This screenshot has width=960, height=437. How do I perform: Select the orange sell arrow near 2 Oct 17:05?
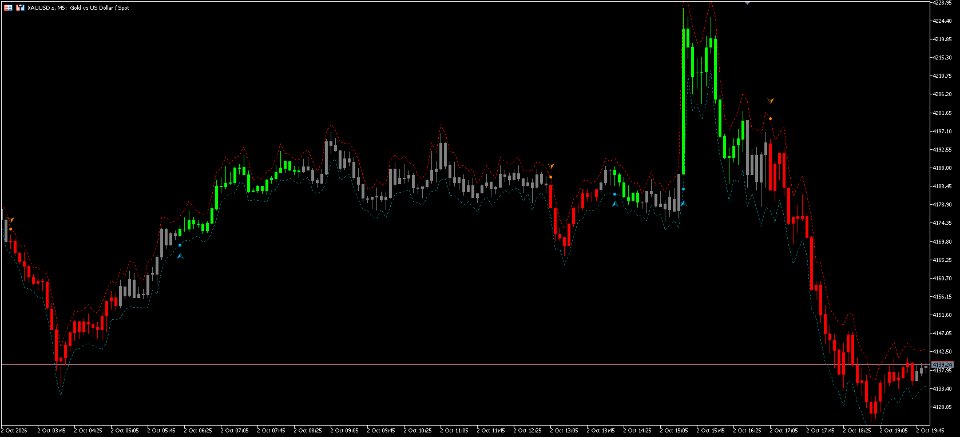[x=771, y=99]
